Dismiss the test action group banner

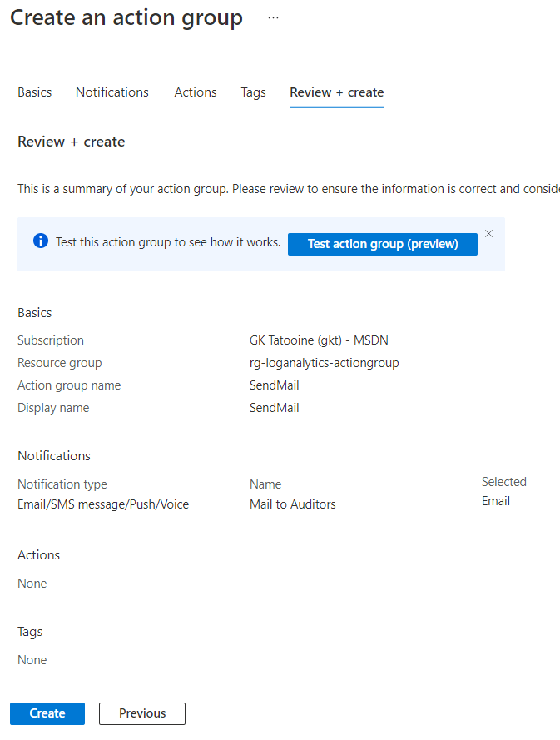[x=488, y=234]
